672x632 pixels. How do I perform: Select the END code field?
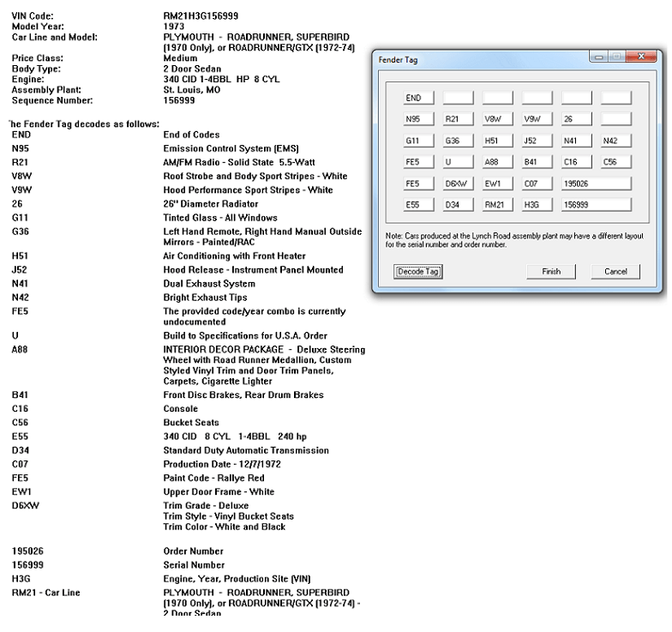[419, 98]
